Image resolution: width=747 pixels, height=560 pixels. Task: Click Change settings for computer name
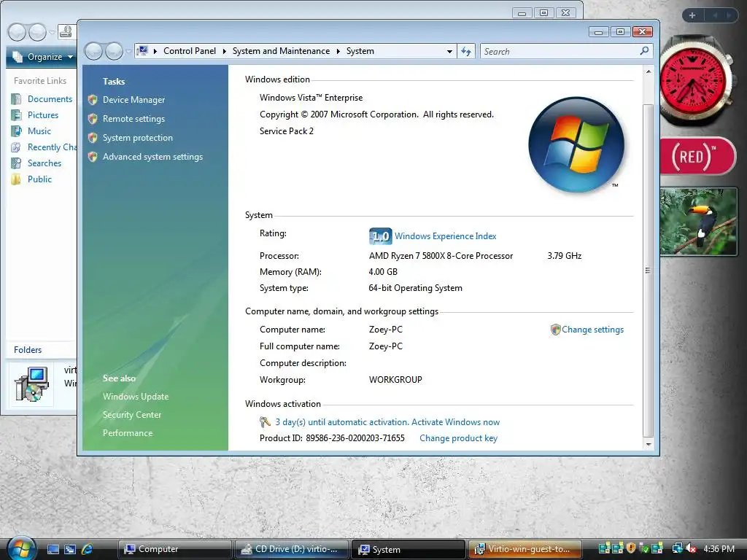click(x=592, y=330)
